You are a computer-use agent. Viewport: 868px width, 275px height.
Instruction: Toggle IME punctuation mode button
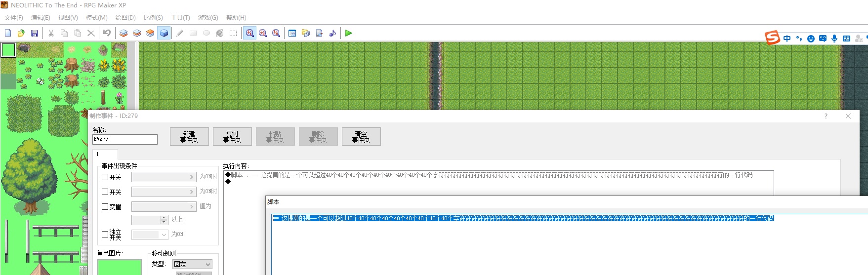point(799,39)
